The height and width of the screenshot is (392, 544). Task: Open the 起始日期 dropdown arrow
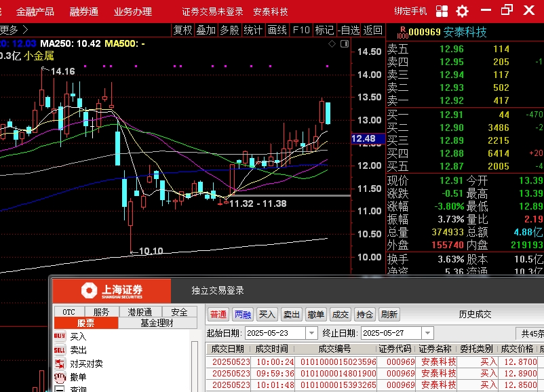point(311,333)
